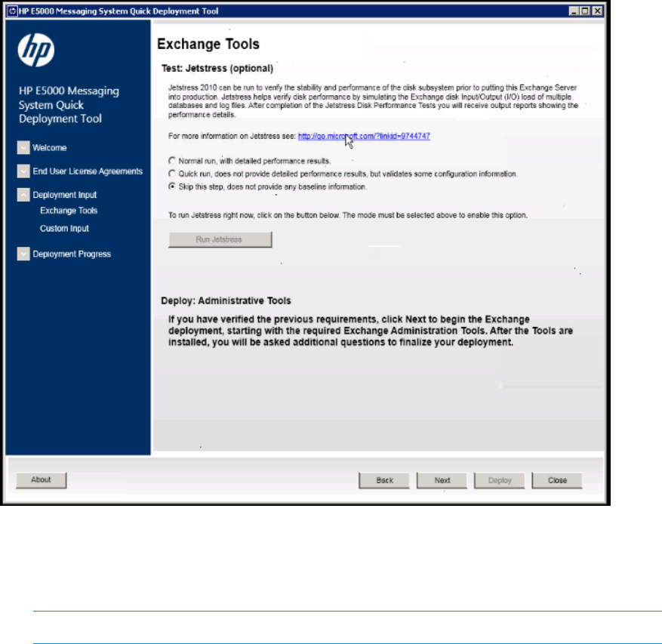The width and height of the screenshot is (662, 644).
Task: Open the Jetstress Microsoft link
Action: 364,136
